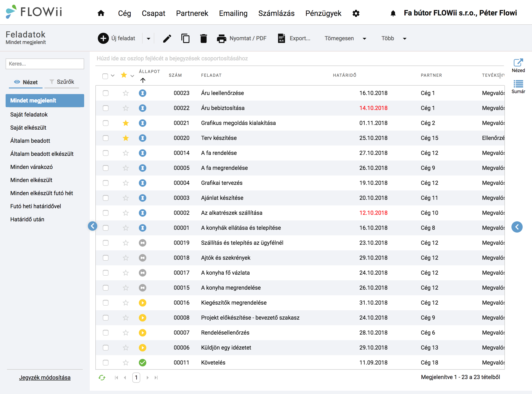Click Jegyzék módosítása link
Viewport: 532px width, 394px height.
pyautogui.click(x=45, y=378)
